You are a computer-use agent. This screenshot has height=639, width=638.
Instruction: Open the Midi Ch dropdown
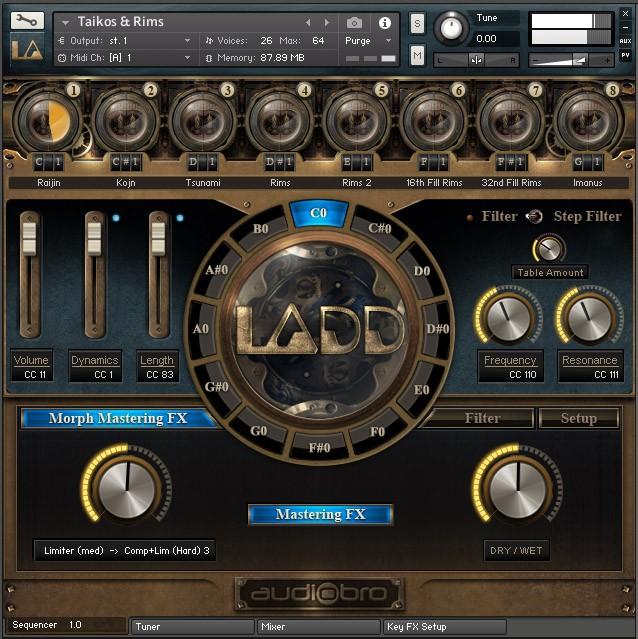124,57
